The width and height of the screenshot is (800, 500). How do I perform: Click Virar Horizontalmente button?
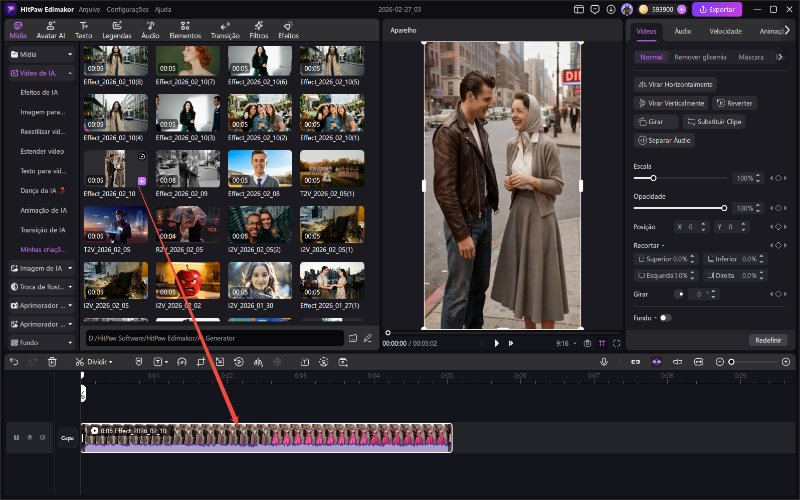coord(675,84)
